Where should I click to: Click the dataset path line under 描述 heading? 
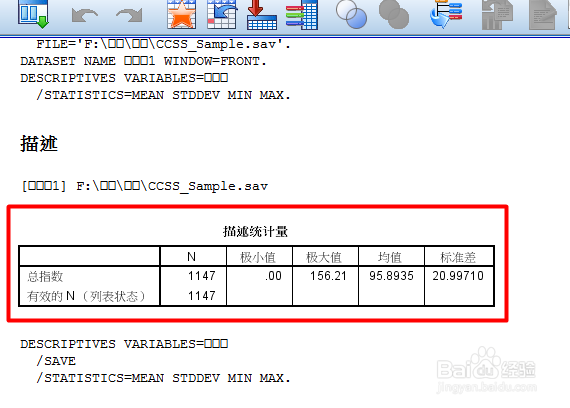coord(145,186)
